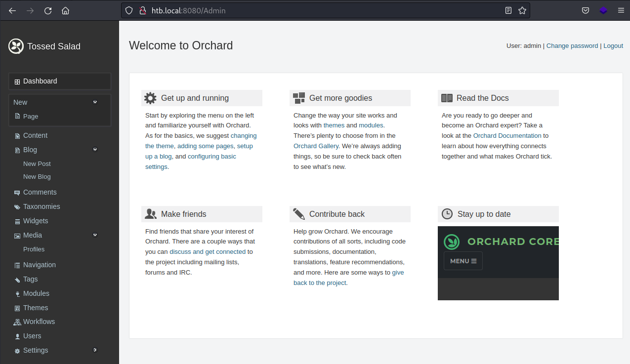Click the 'Get up and running' heading

(195, 98)
